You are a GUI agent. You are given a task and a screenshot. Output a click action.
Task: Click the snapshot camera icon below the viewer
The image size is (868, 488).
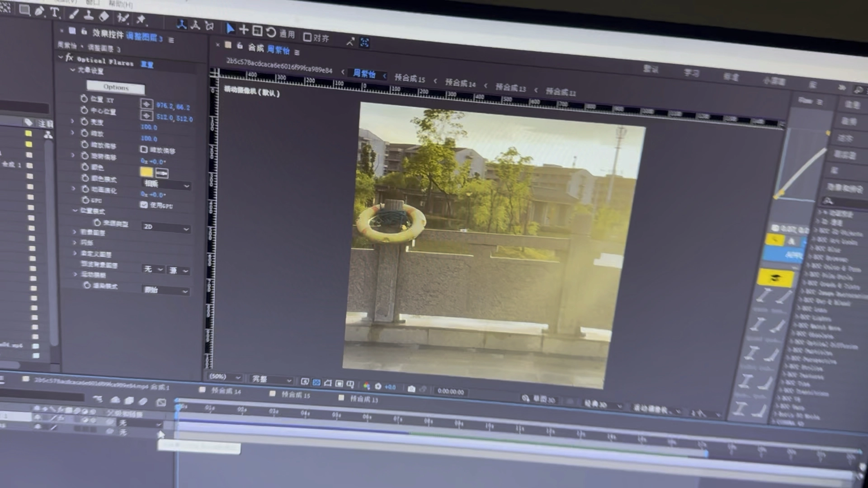coord(411,389)
